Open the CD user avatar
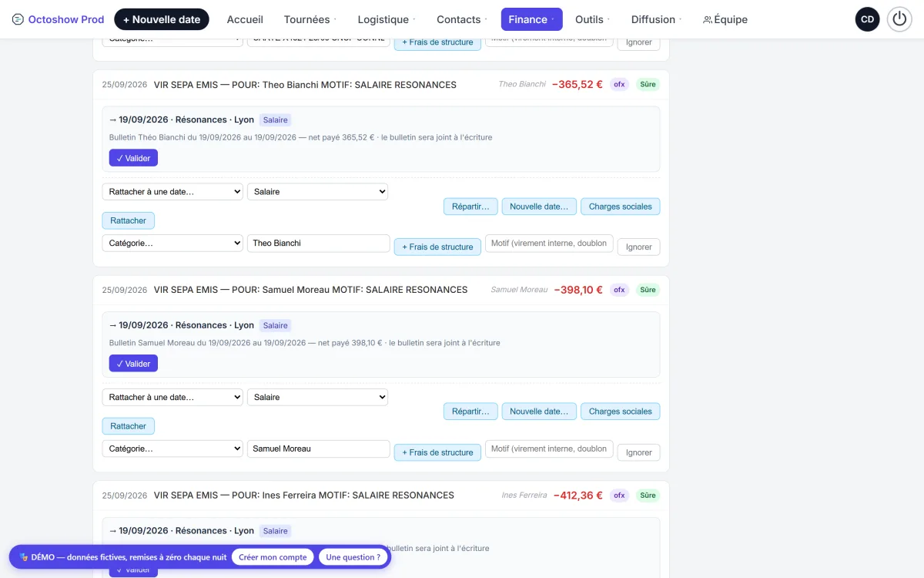The width and height of the screenshot is (924, 578). (x=868, y=19)
